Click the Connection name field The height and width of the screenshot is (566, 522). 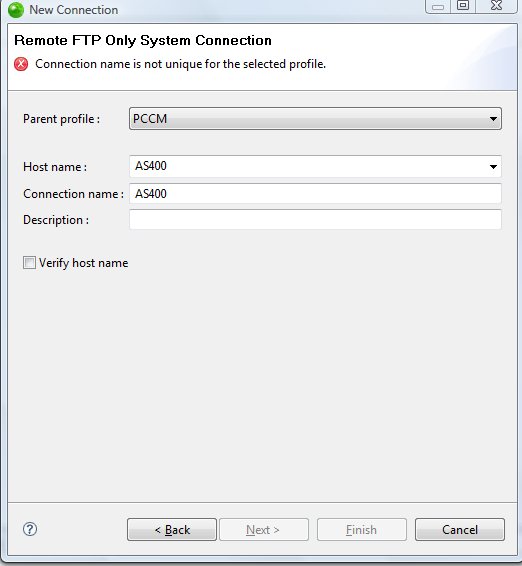pos(315,193)
